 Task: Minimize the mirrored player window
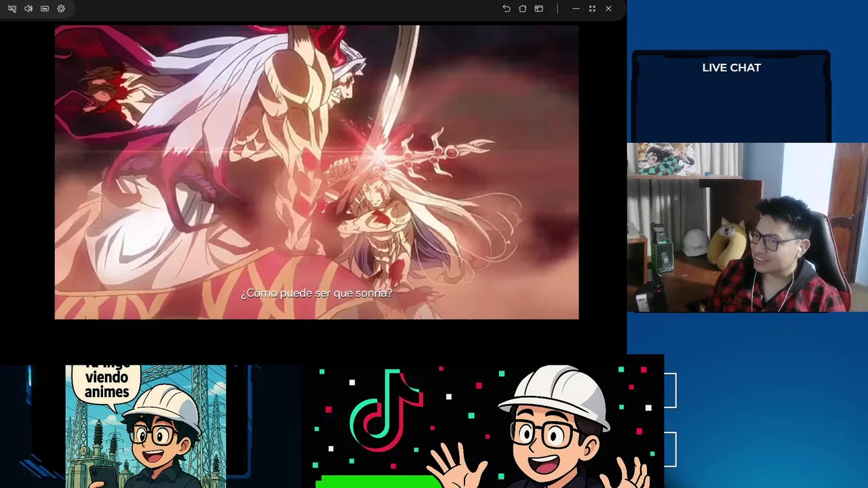point(576,9)
